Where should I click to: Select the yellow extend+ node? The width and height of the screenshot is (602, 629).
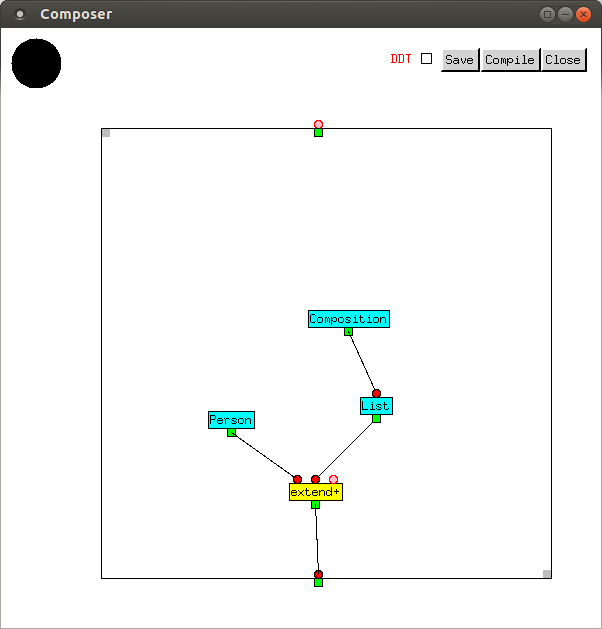pos(316,492)
